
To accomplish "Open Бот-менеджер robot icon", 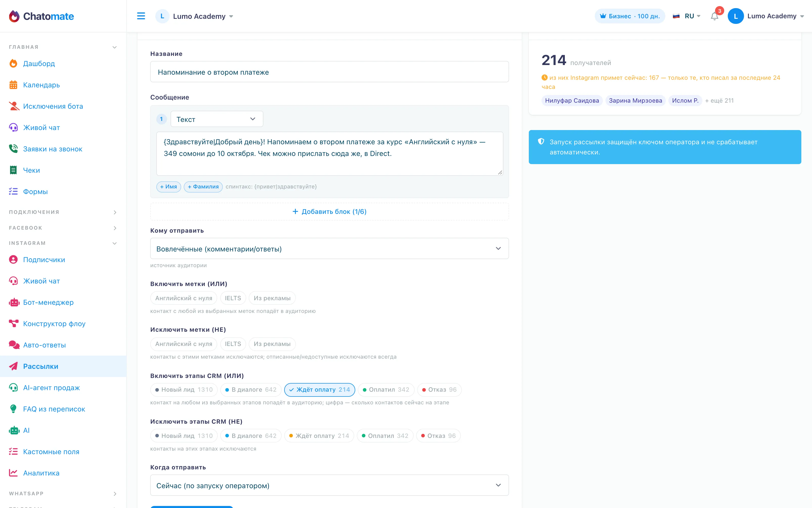I will (14, 302).
